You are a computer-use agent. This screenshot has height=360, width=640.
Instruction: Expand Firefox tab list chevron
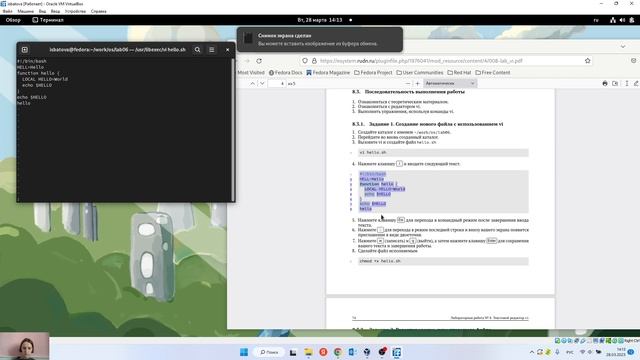[x=623, y=47]
